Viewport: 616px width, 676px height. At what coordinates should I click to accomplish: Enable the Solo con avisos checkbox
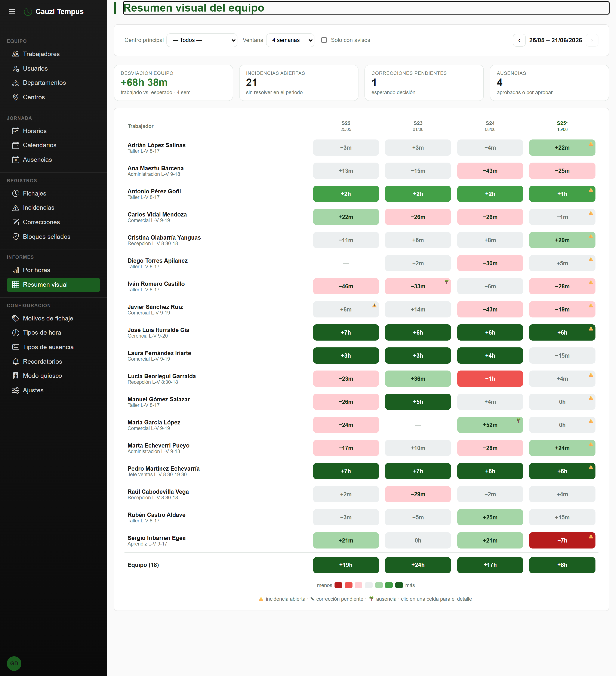tap(324, 40)
